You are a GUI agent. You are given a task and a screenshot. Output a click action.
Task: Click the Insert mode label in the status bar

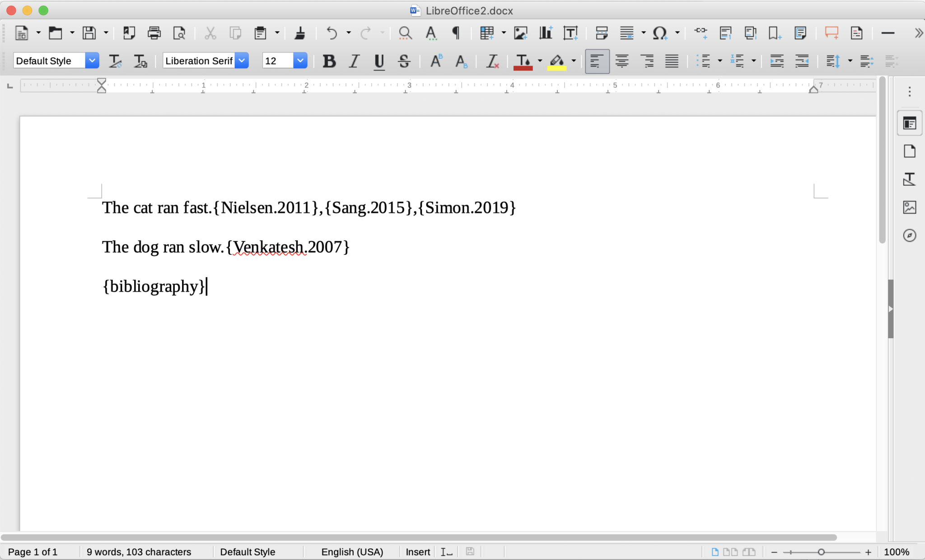[417, 552]
